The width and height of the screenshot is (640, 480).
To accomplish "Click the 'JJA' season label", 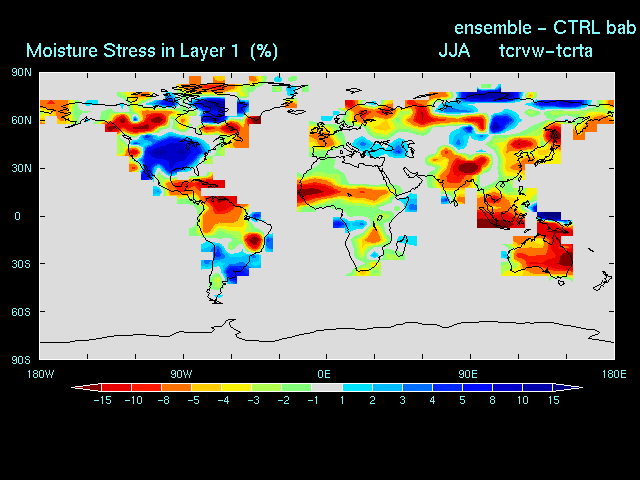I will click(x=454, y=51).
